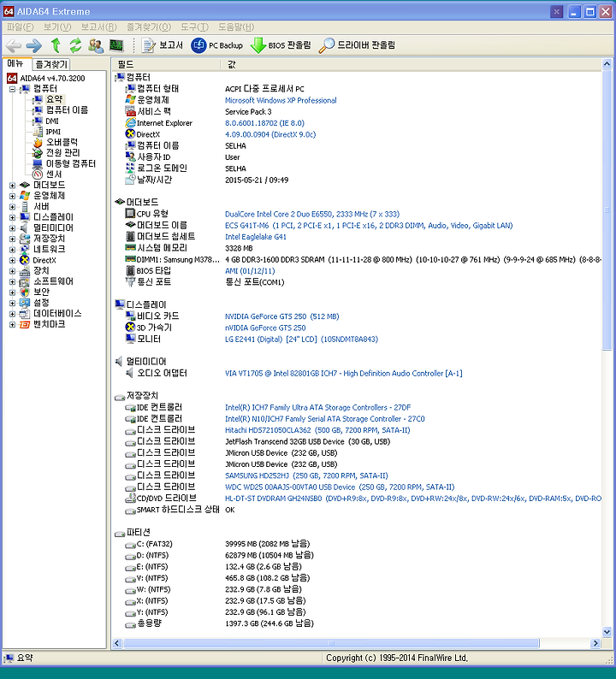Expand the 멀티미디어 tree node
The width and height of the screenshot is (616, 679).
tap(12, 227)
